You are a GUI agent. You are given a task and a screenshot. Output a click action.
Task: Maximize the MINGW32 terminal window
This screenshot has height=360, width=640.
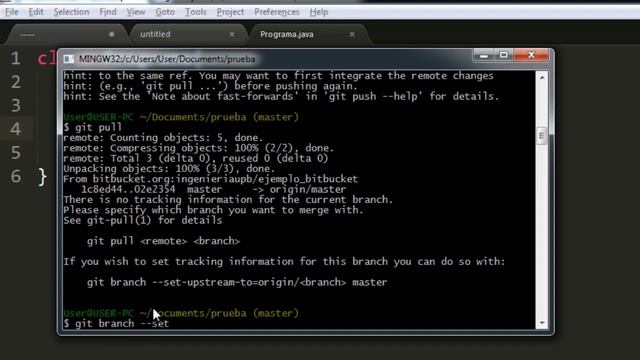tap(504, 55)
